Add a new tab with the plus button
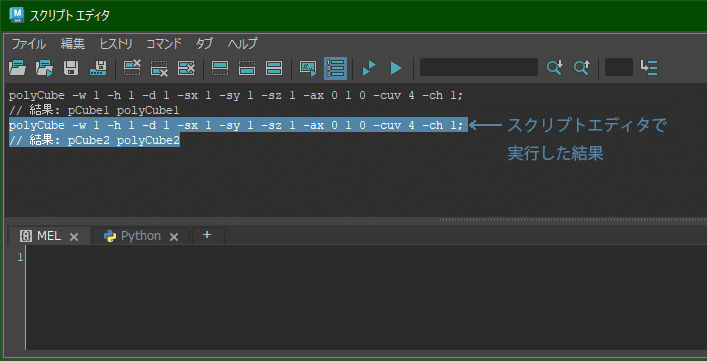Screen dimensions: 707x361 [x=207, y=235]
